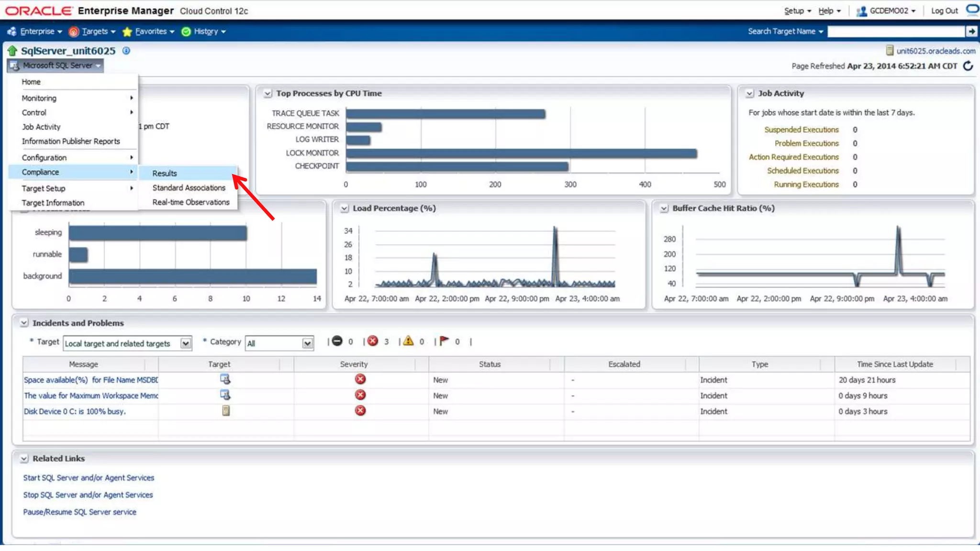Open the Target dropdown list

(186, 343)
